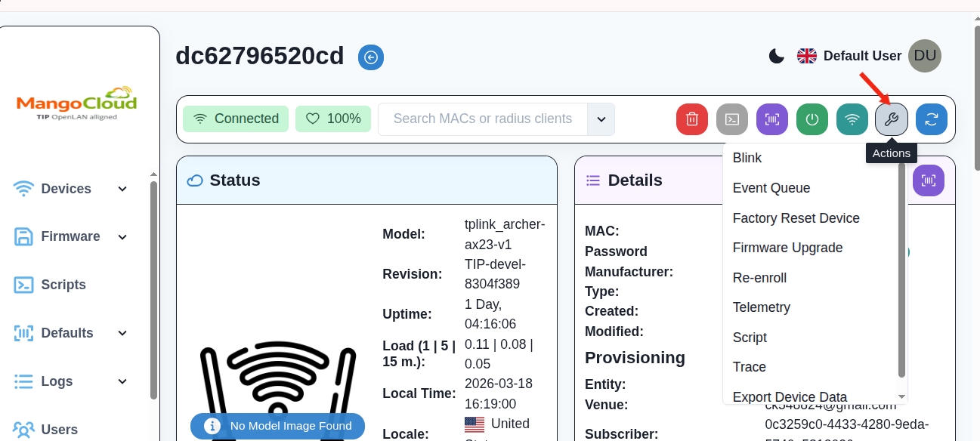Viewport: 980px width, 441px height.
Task: Open the UK flag language selector
Action: [807, 56]
